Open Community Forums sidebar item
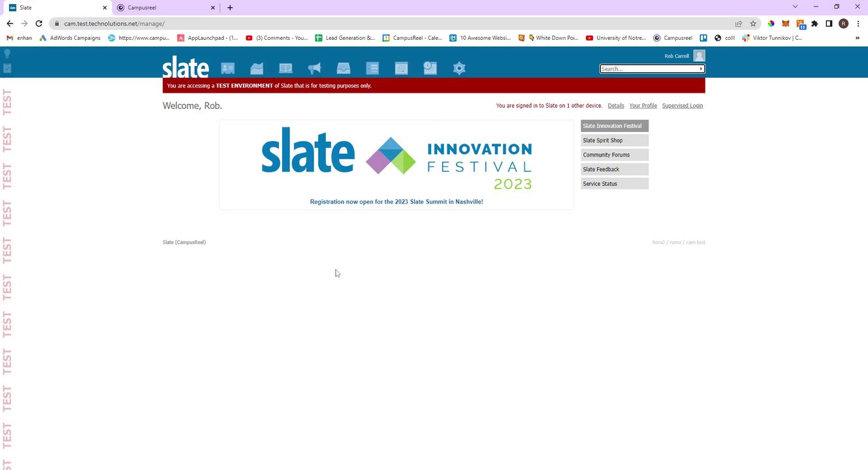 click(x=615, y=155)
